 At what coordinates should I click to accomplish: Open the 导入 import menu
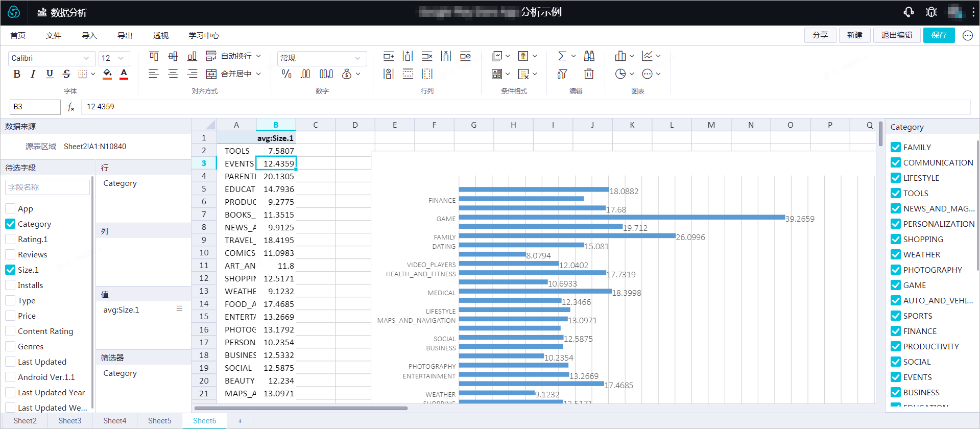(89, 35)
